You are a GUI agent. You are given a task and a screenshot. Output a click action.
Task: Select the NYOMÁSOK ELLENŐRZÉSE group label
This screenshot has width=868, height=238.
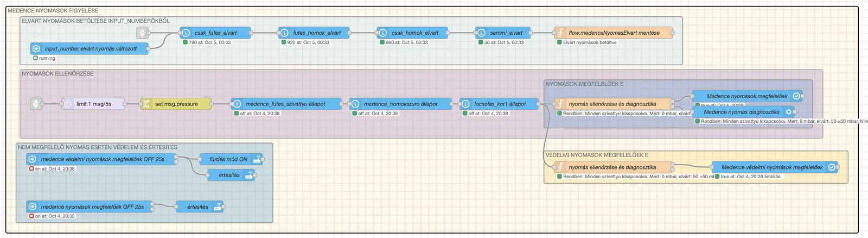click(x=58, y=73)
